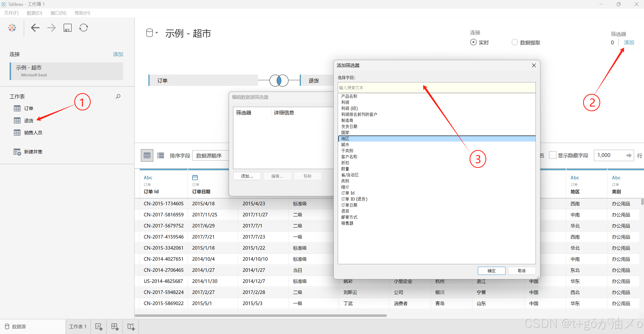Select the 实时 connection radio button

pos(473,42)
